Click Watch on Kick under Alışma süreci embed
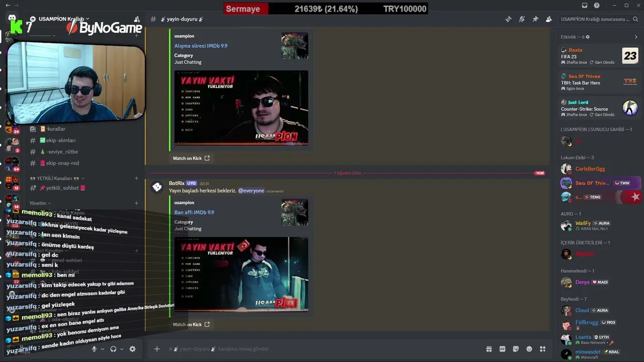The width and height of the screenshot is (644, 362). click(x=191, y=158)
